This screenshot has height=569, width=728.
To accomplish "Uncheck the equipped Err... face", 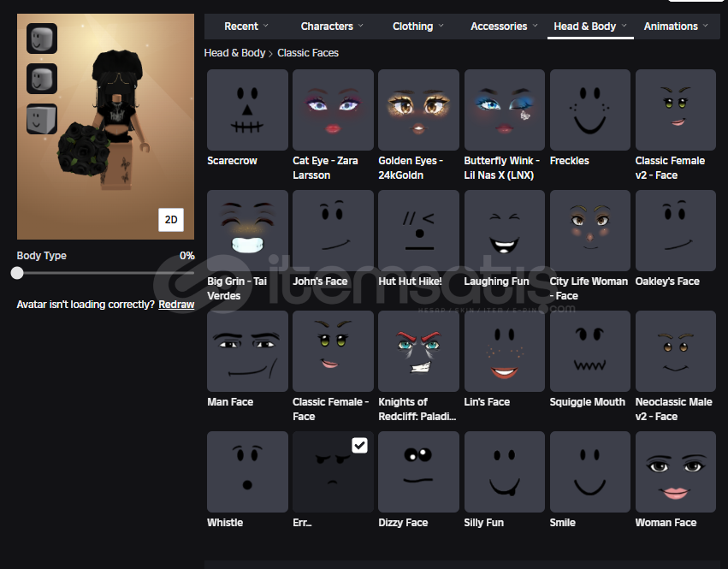I will [x=359, y=446].
